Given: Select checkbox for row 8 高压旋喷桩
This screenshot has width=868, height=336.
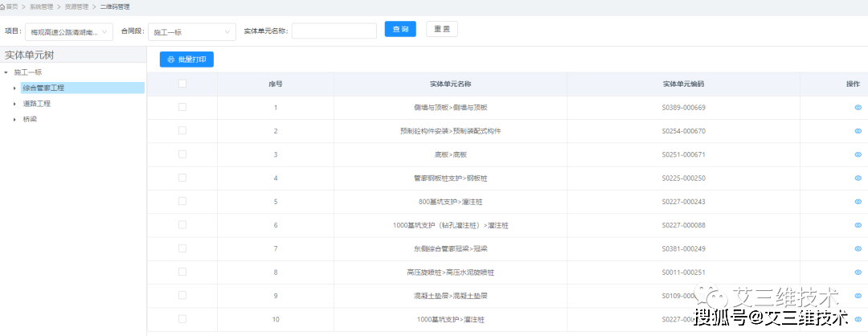Looking at the screenshot, I should [182, 272].
